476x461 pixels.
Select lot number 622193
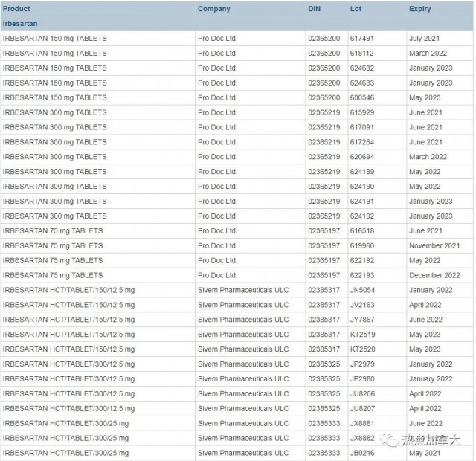click(x=362, y=275)
